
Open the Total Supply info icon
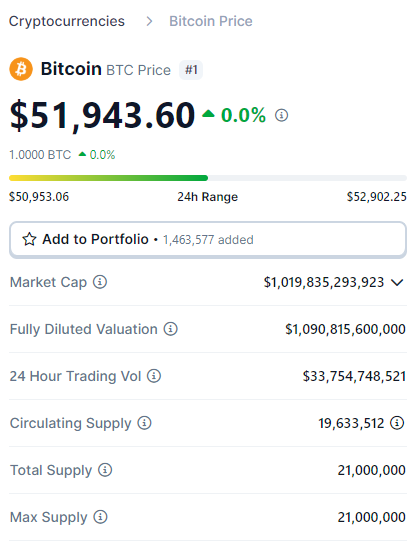tap(105, 470)
